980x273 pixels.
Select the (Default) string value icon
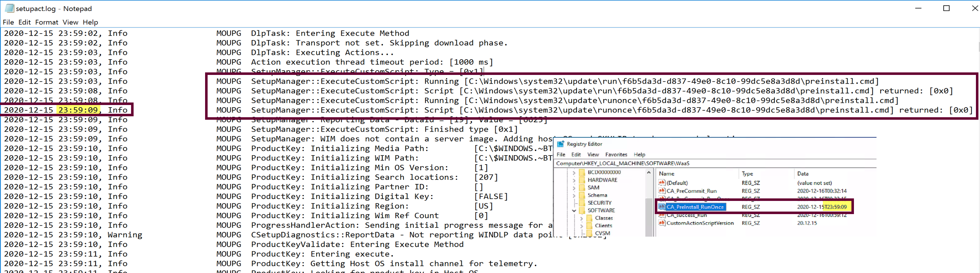[662, 183]
